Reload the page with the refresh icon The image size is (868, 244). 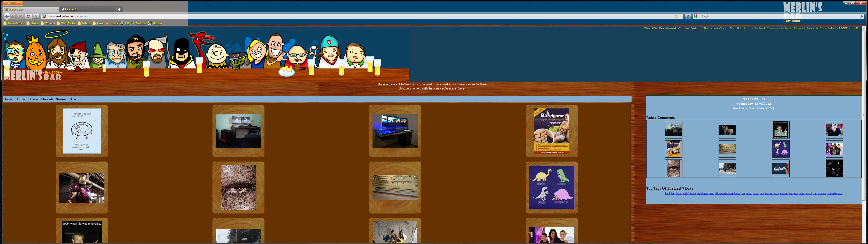click(x=28, y=16)
